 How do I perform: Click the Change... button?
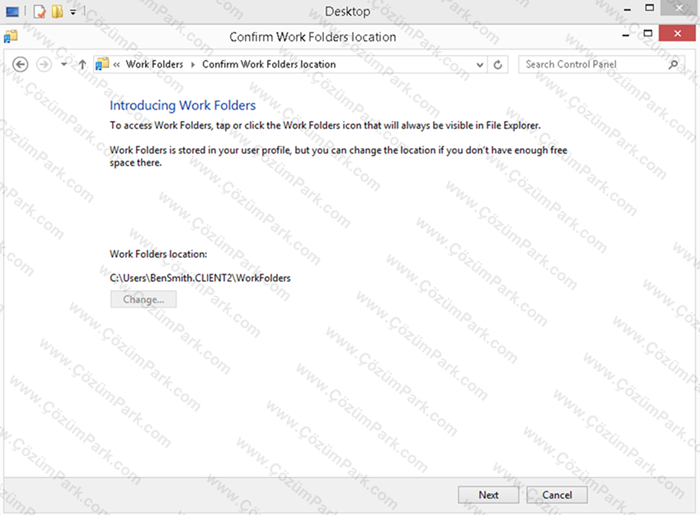(143, 299)
